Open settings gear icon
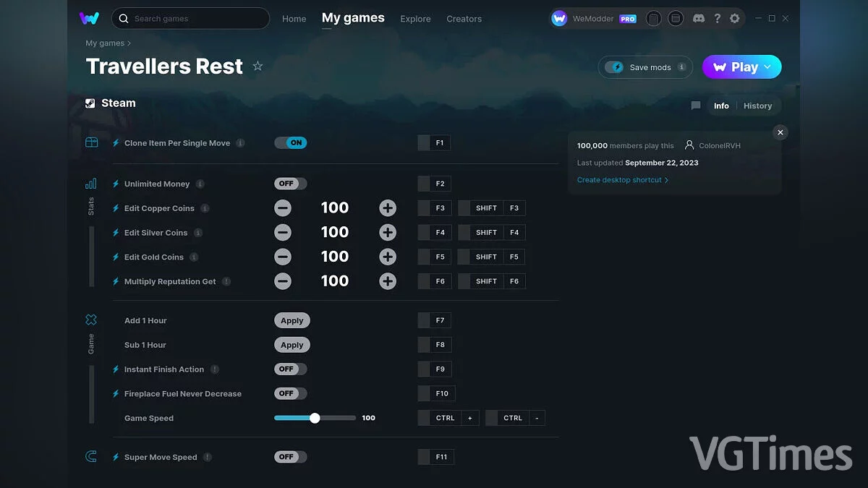This screenshot has width=868, height=488. [x=735, y=19]
